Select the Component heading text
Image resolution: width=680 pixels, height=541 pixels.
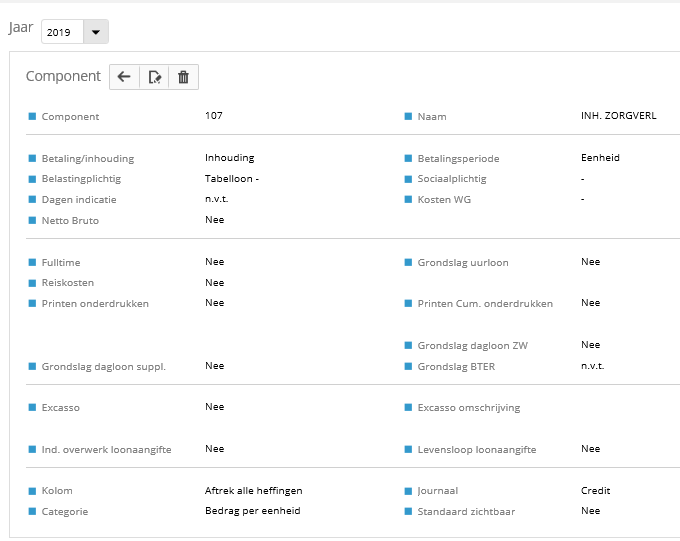point(63,76)
